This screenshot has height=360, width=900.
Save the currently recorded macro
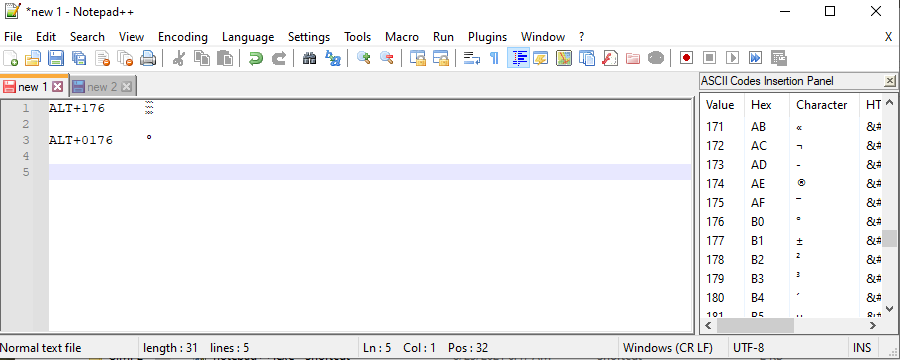tap(778, 58)
